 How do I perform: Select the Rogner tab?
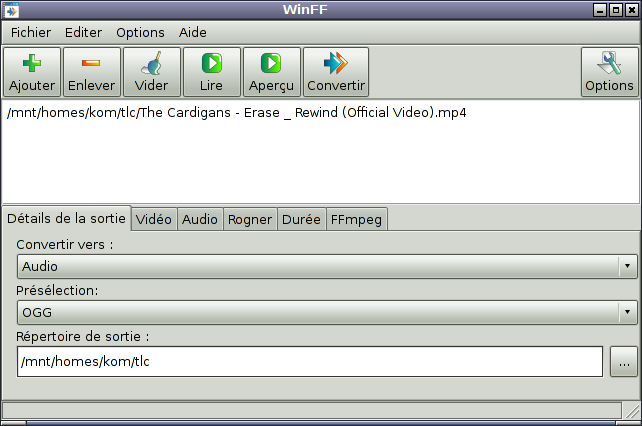point(249,219)
